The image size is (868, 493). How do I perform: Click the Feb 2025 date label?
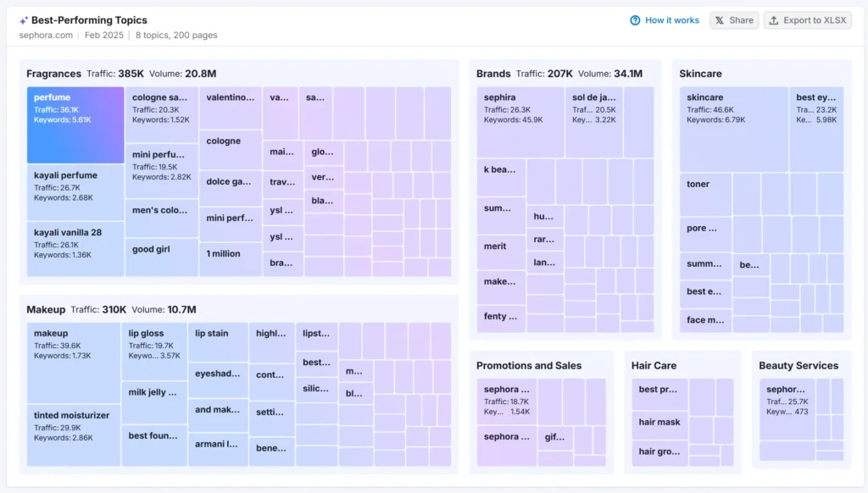104,36
